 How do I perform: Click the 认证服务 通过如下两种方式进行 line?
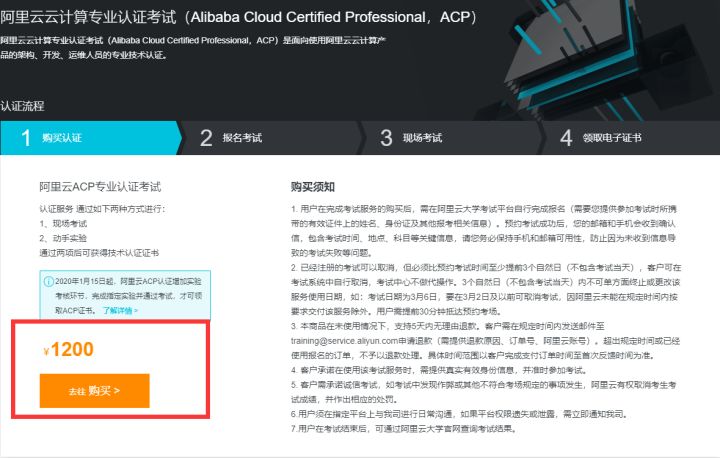click(102, 209)
